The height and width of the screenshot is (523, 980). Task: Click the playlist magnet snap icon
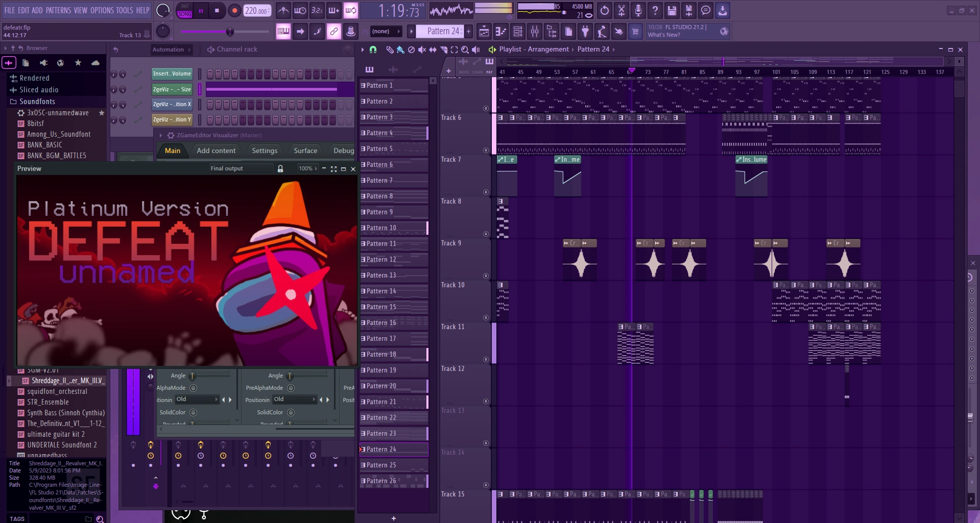373,49
